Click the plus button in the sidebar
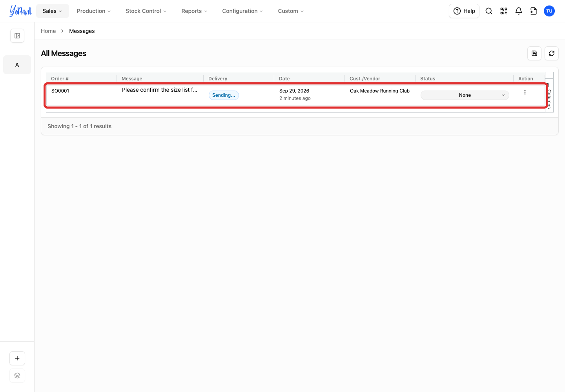Image resolution: width=565 pixels, height=392 pixels. tap(17, 358)
